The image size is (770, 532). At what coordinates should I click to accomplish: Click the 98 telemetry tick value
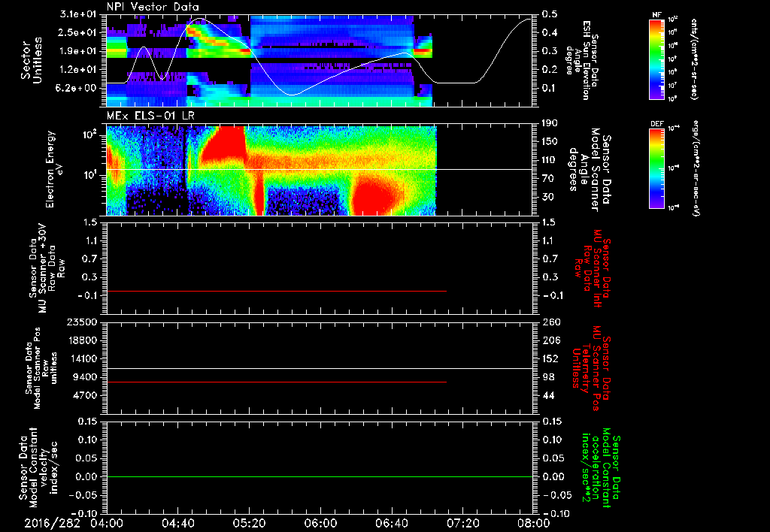pos(547,377)
